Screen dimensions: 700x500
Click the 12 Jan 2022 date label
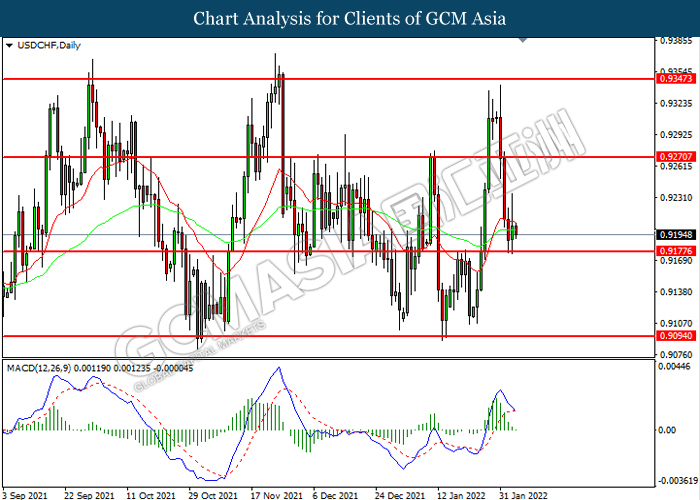462,495
